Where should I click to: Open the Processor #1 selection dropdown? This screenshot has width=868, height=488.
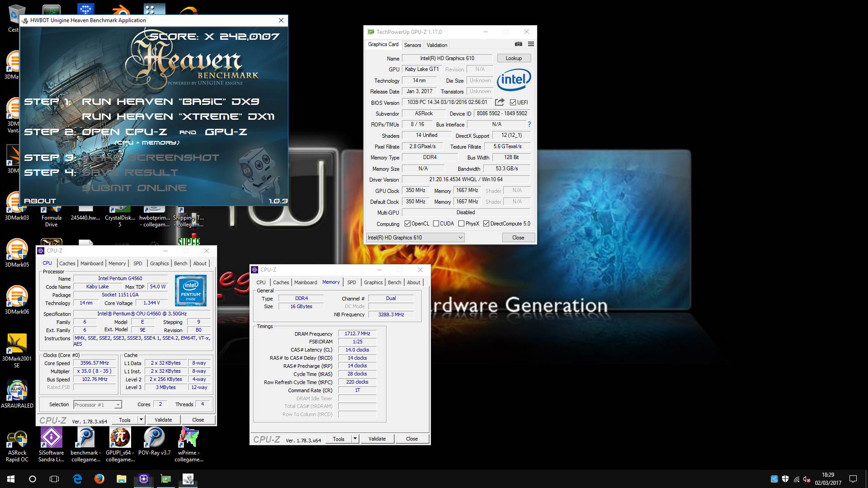point(97,405)
